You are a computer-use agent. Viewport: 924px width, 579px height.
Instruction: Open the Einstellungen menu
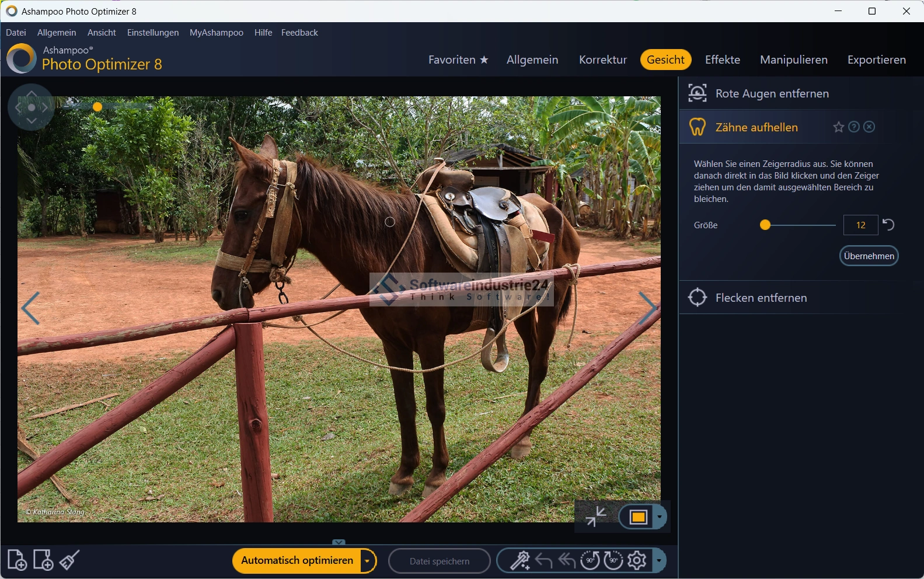(153, 33)
